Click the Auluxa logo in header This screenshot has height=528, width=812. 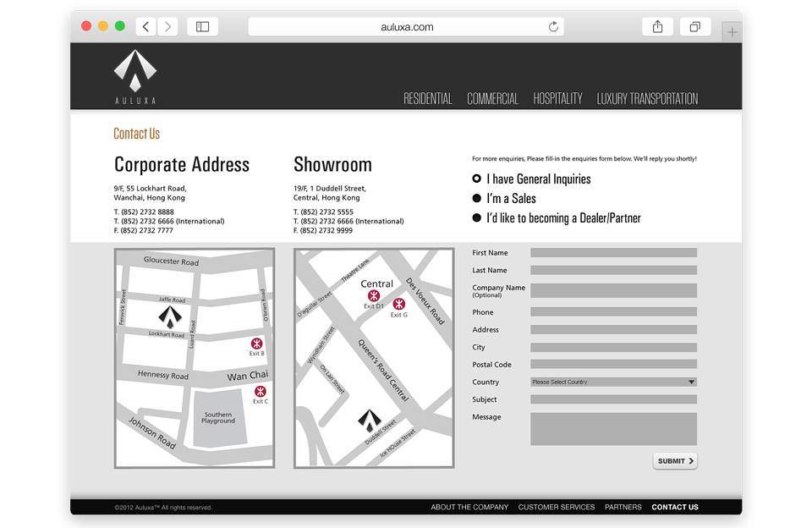pos(135,77)
